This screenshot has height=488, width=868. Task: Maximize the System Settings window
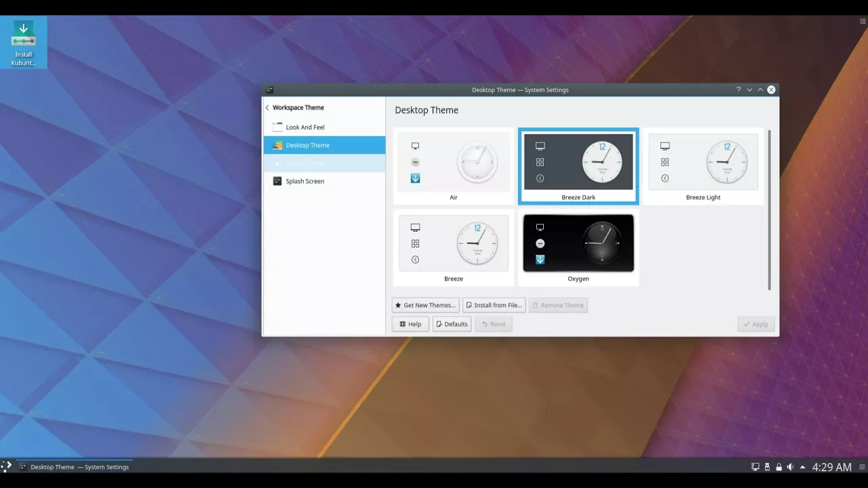tap(760, 89)
